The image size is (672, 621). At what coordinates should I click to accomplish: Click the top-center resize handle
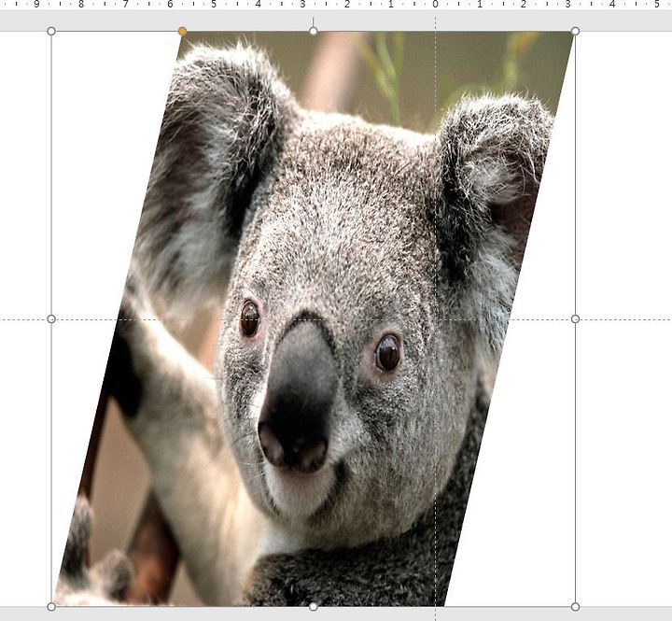(314, 31)
